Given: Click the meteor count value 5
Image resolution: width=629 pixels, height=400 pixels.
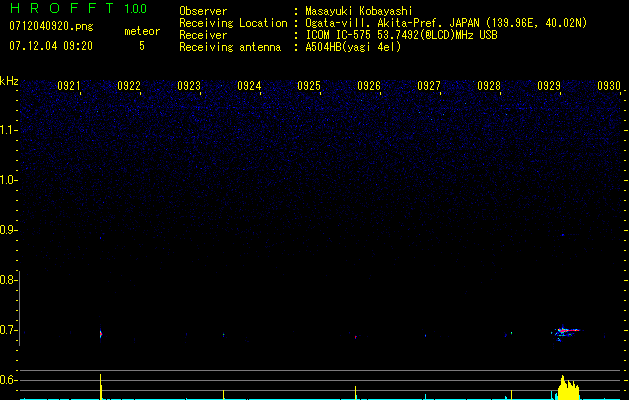Looking at the screenshot, I should point(142,46).
